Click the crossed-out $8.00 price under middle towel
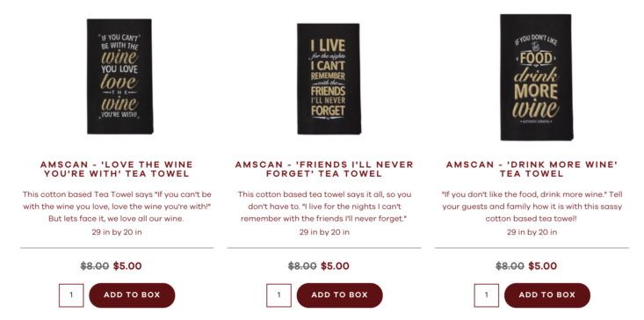 pos(302,266)
